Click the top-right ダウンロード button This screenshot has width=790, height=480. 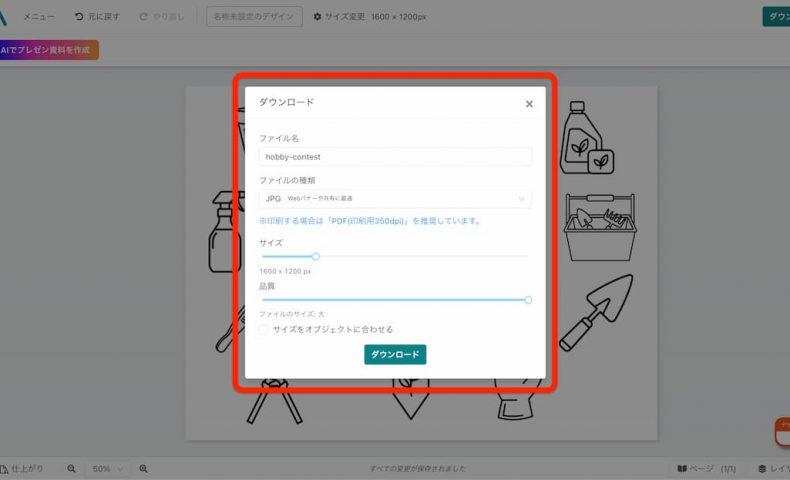pos(776,17)
